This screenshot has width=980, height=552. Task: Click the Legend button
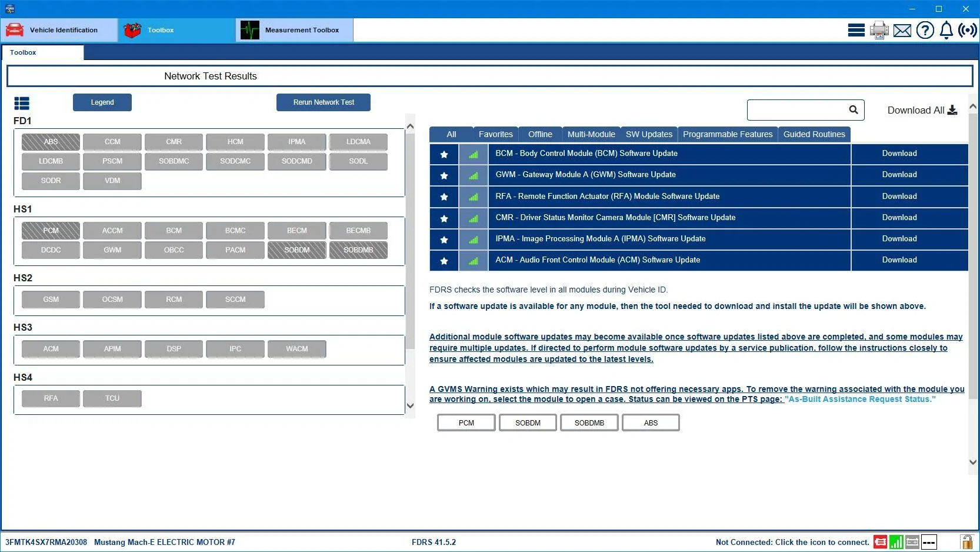102,102
